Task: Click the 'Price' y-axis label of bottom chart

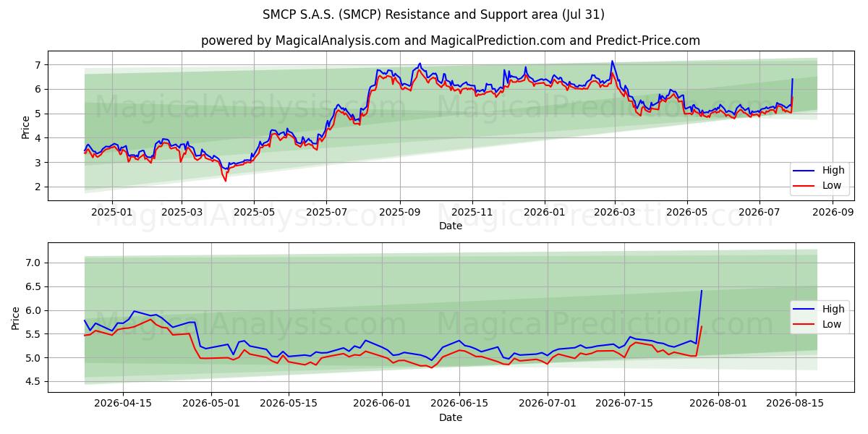Action: coord(16,318)
